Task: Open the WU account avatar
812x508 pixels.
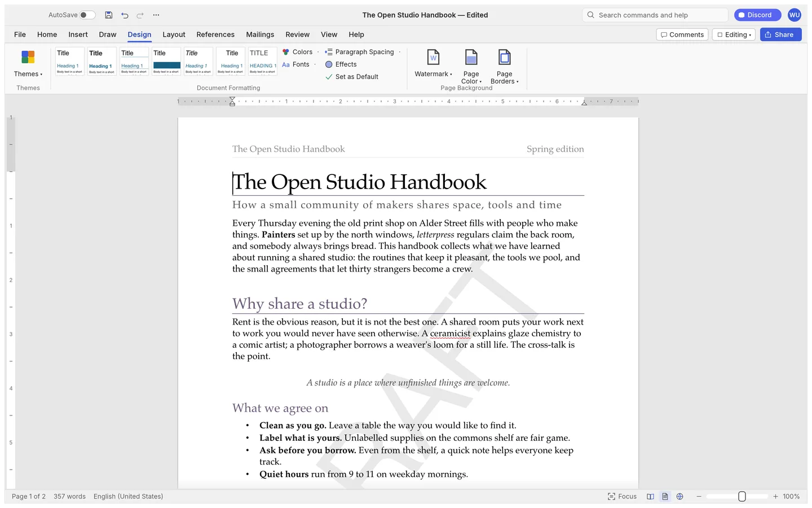Action: [x=795, y=15]
